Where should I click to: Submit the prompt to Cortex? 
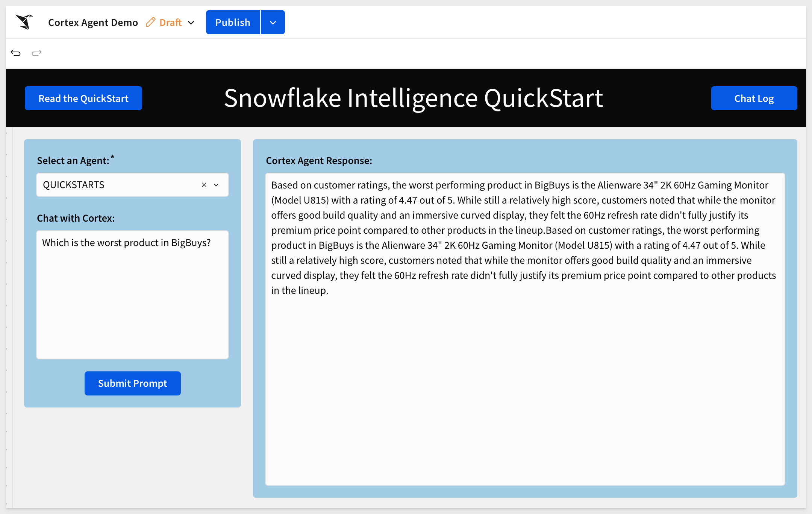coord(132,383)
